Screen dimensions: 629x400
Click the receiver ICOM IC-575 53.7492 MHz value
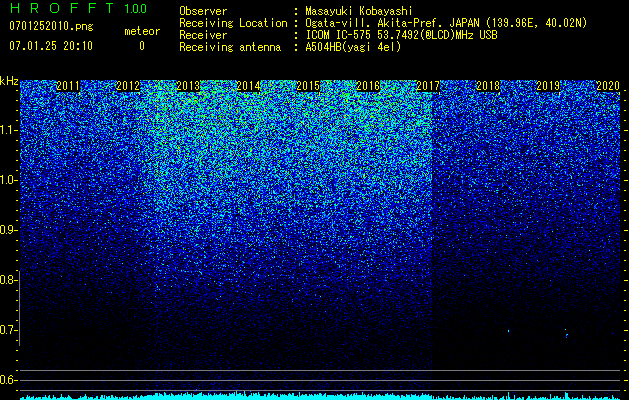point(401,35)
